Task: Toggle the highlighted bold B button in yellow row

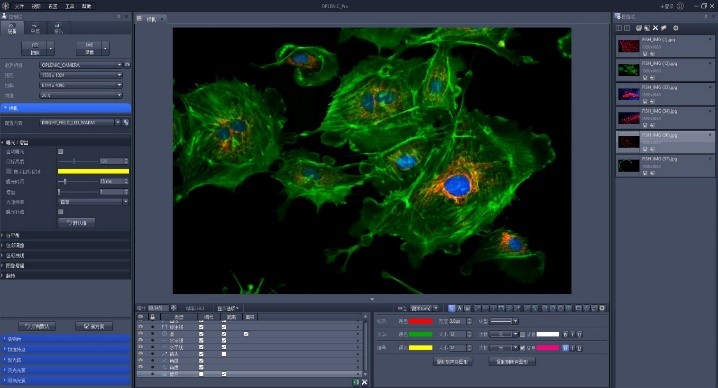Action: click(x=565, y=348)
